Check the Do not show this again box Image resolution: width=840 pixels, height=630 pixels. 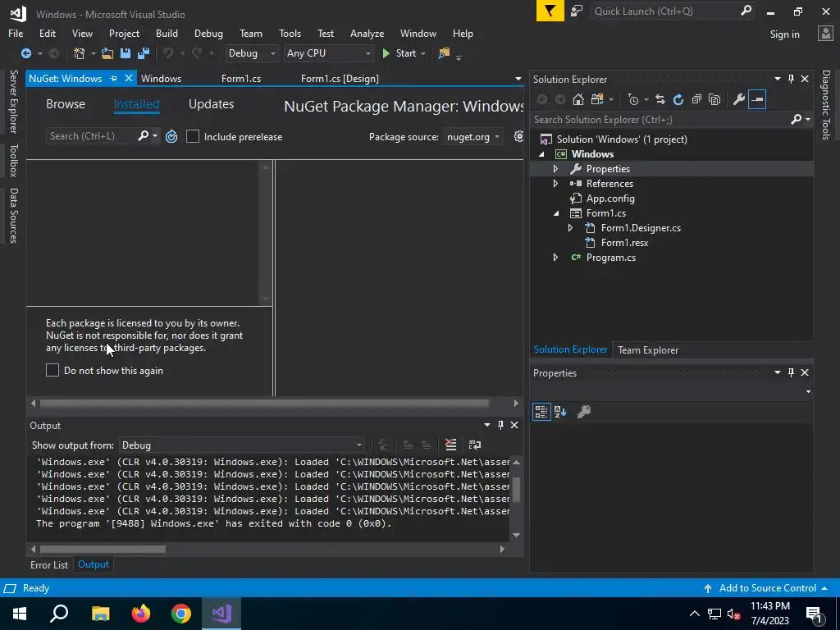pyautogui.click(x=52, y=370)
